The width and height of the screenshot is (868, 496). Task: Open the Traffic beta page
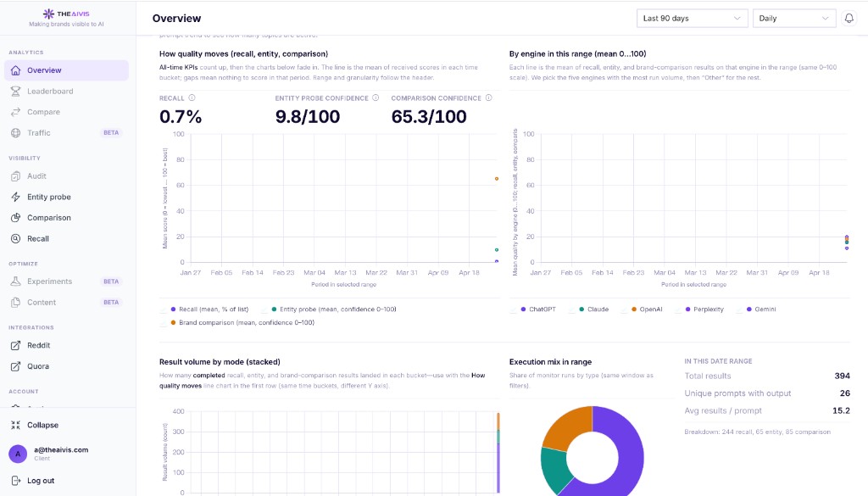pos(66,133)
